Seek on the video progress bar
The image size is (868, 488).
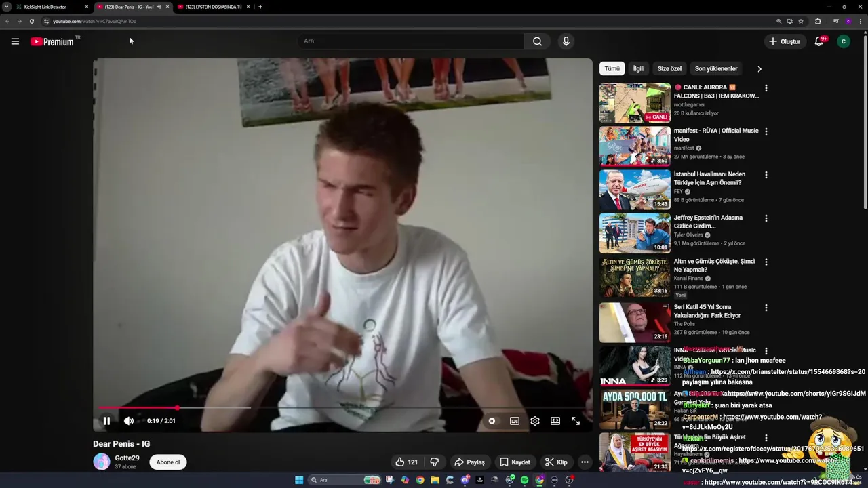click(x=342, y=408)
